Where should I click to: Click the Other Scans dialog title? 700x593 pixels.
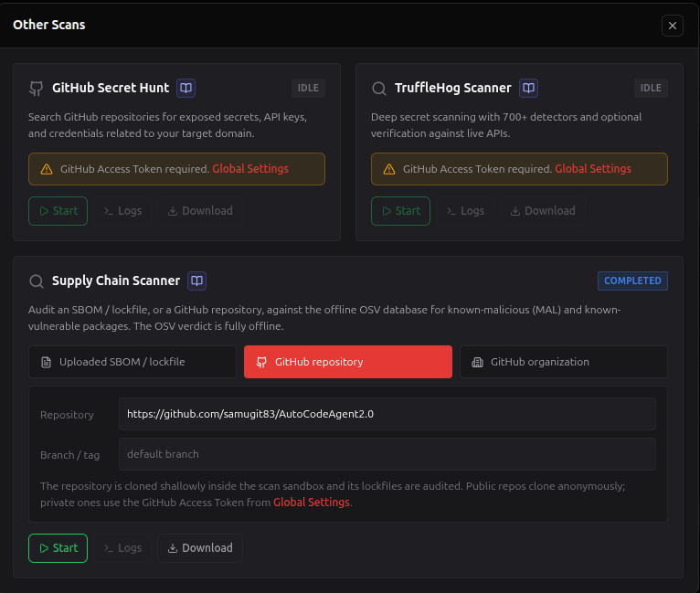49,25
